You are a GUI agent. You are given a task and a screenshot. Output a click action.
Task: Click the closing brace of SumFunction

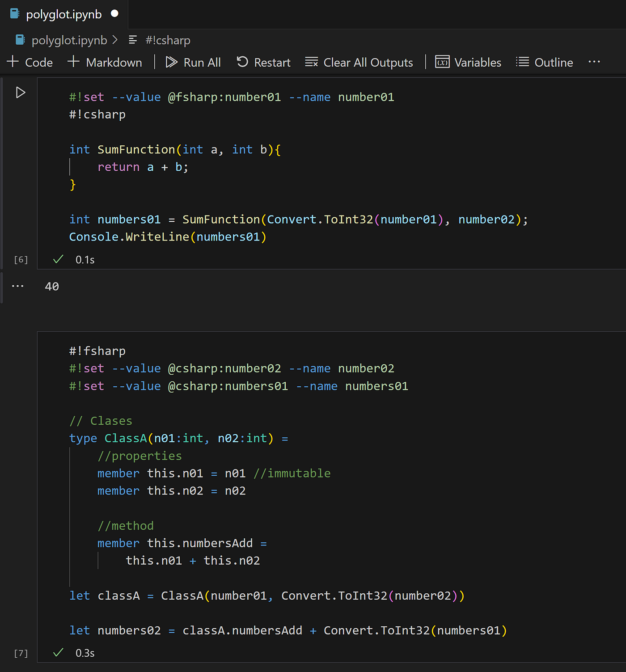(72, 185)
